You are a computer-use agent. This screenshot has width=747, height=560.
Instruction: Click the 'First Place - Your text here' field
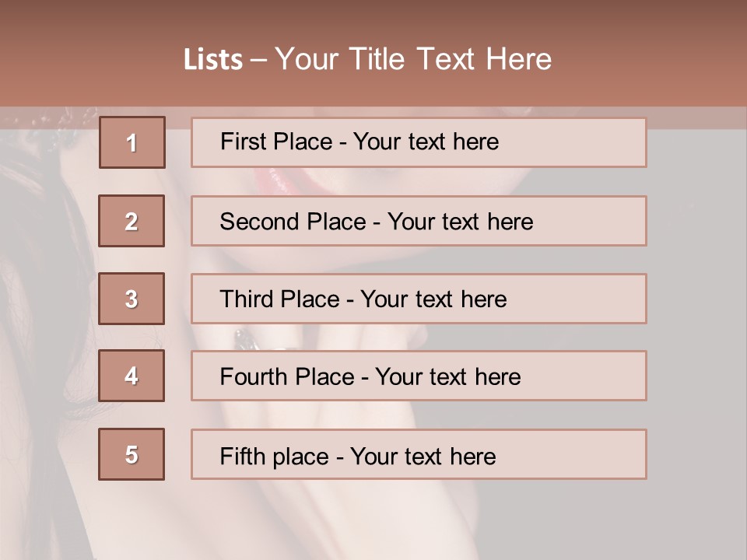point(419,142)
